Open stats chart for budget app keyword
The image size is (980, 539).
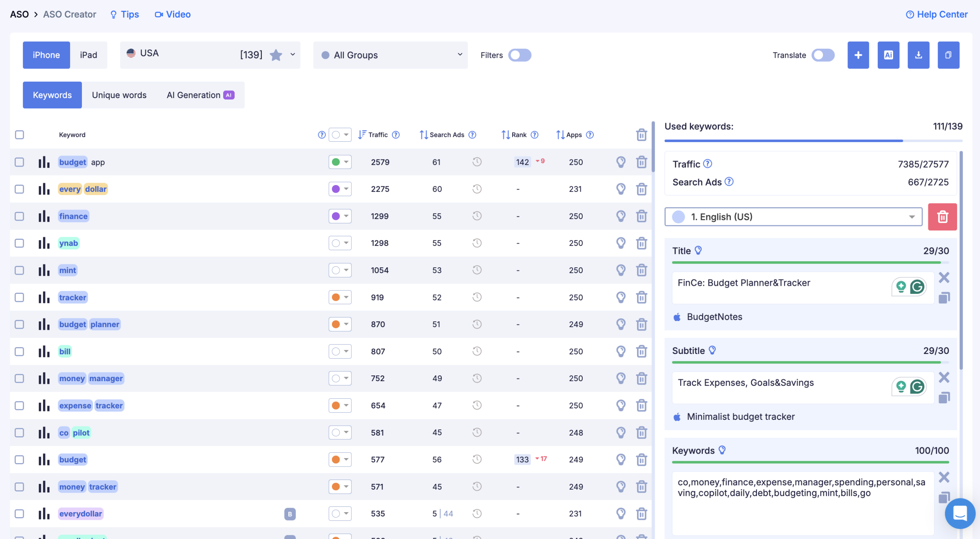44,162
